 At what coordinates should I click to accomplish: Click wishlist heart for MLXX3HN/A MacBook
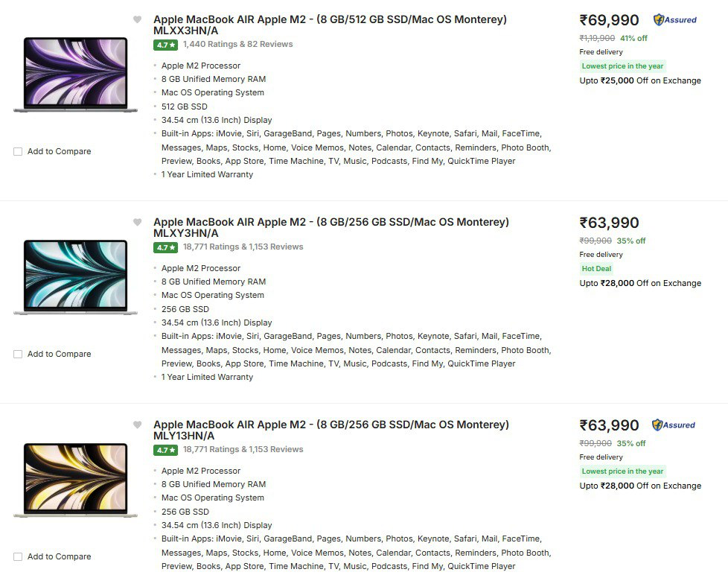(137, 20)
